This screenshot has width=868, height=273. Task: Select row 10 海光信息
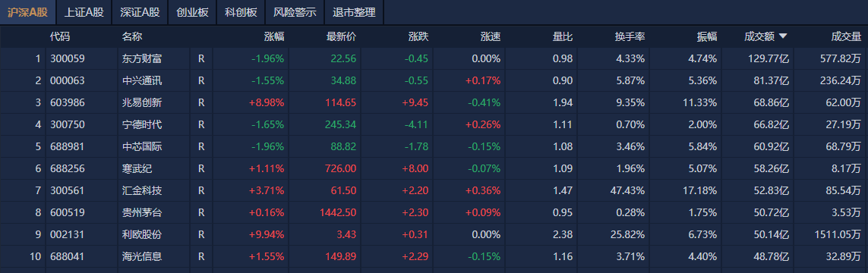(x=434, y=257)
